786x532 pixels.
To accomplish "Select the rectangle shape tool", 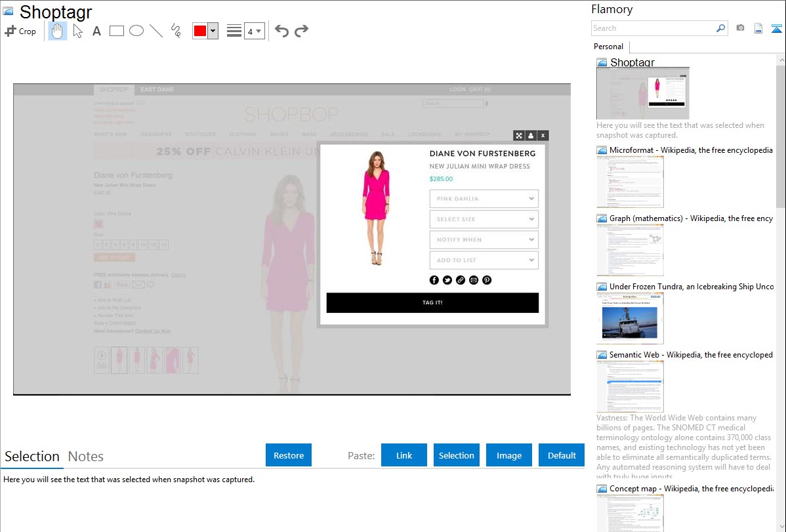I will [x=116, y=31].
